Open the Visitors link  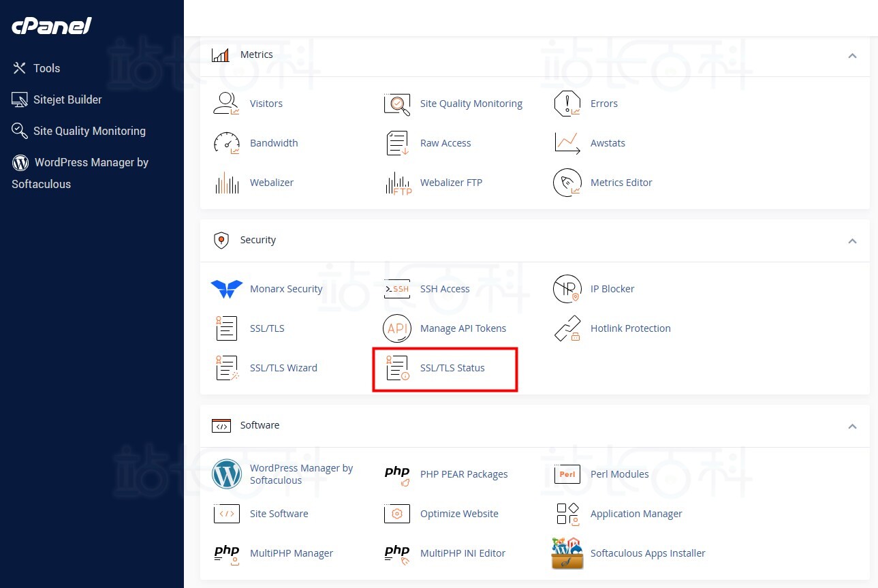266,104
